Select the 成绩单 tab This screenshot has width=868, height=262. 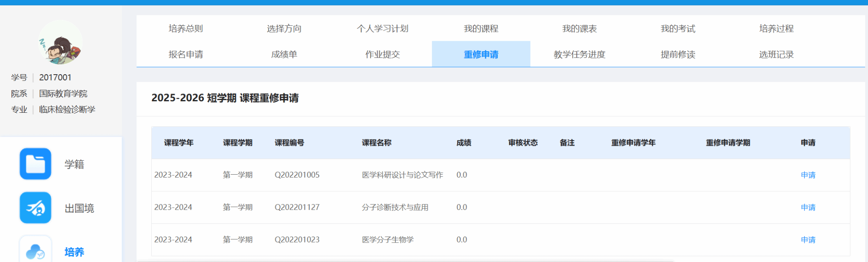coord(284,54)
